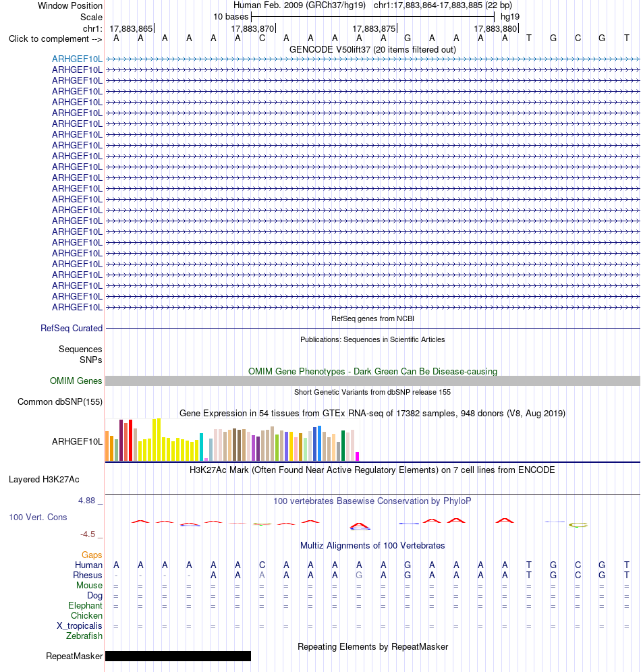Click the 'Dog' alignment row label

94,596
